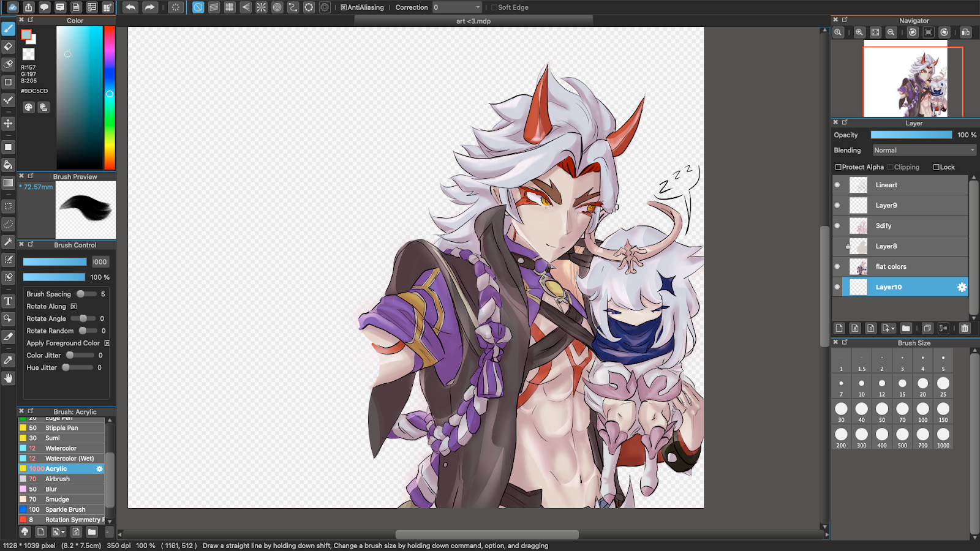The image size is (980, 551).
Task: Select the Hand tool
Action: (8, 378)
